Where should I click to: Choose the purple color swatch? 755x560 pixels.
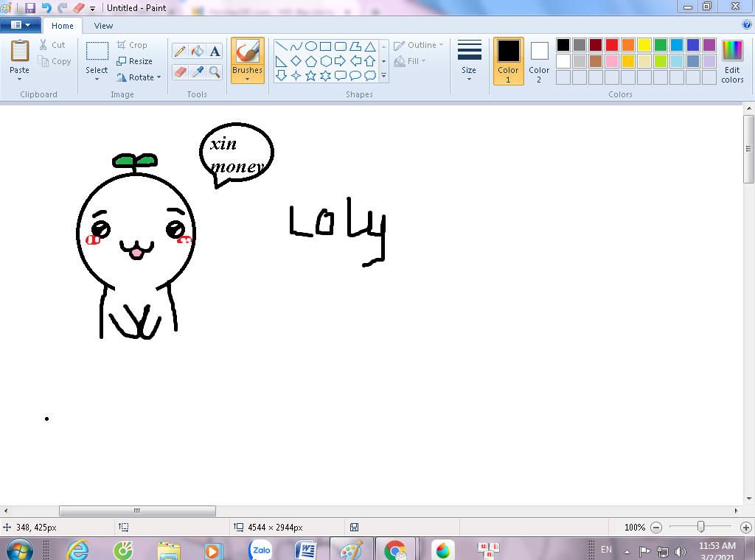click(x=709, y=45)
